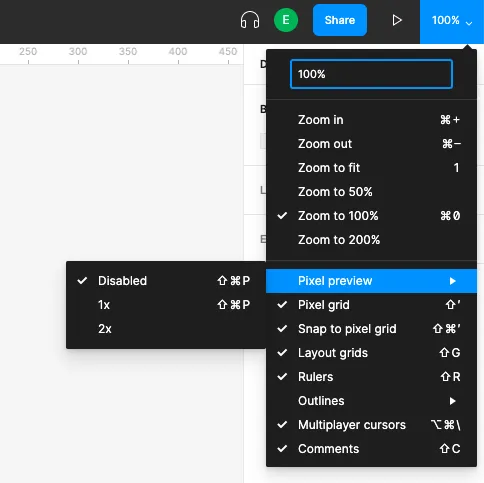Toggle Rulers visibility
This screenshot has height=483, width=484.
coord(371,377)
